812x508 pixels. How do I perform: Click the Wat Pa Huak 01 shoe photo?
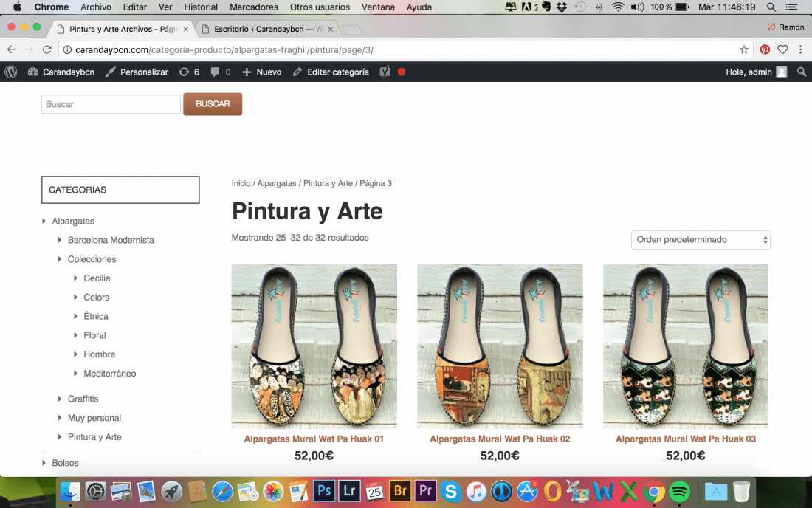[314, 346]
